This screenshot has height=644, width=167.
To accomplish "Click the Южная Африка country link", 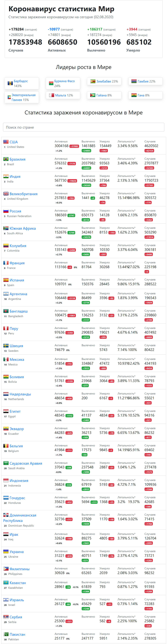I will tap(22, 228).
